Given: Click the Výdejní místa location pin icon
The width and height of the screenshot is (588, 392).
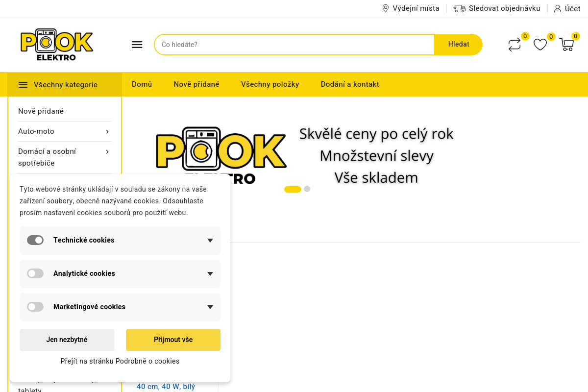Looking at the screenshot, I should pyautogui.click(x=385, y=8).
